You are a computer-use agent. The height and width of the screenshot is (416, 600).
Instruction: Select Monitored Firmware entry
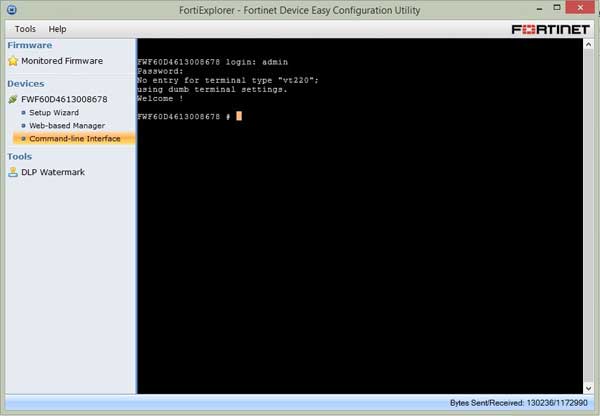coord(62,61)
